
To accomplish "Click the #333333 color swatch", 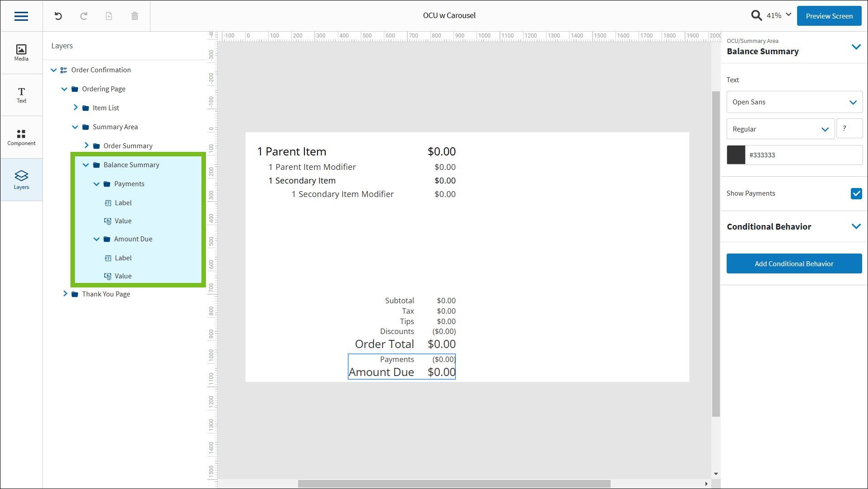I will pos(736,155).
